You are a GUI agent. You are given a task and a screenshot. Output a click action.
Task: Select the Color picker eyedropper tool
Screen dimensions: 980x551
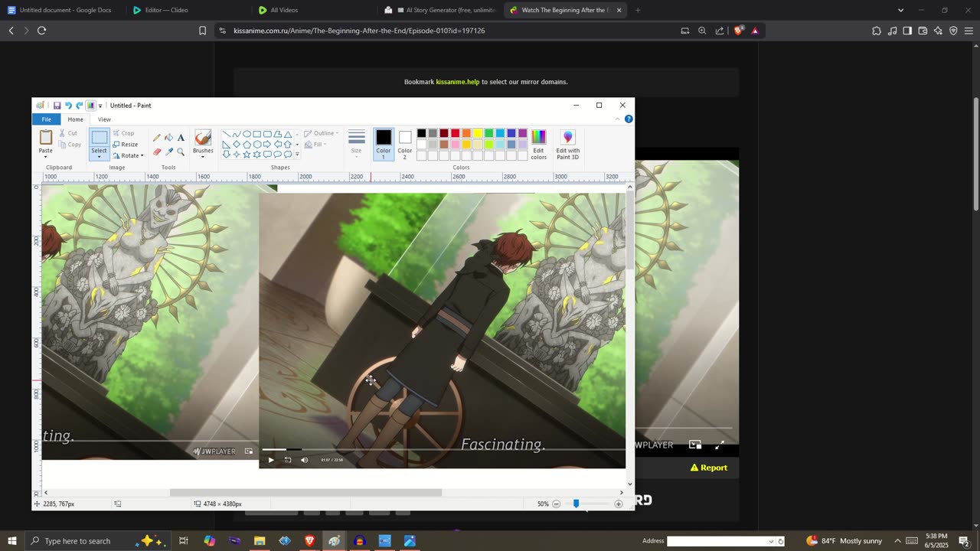168,152
